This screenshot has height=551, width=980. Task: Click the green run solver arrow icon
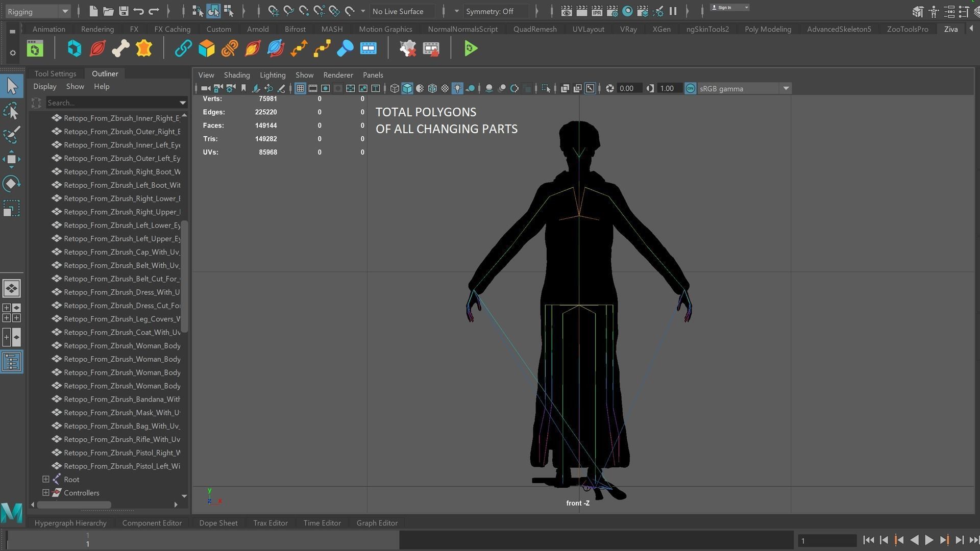(471, 48)
